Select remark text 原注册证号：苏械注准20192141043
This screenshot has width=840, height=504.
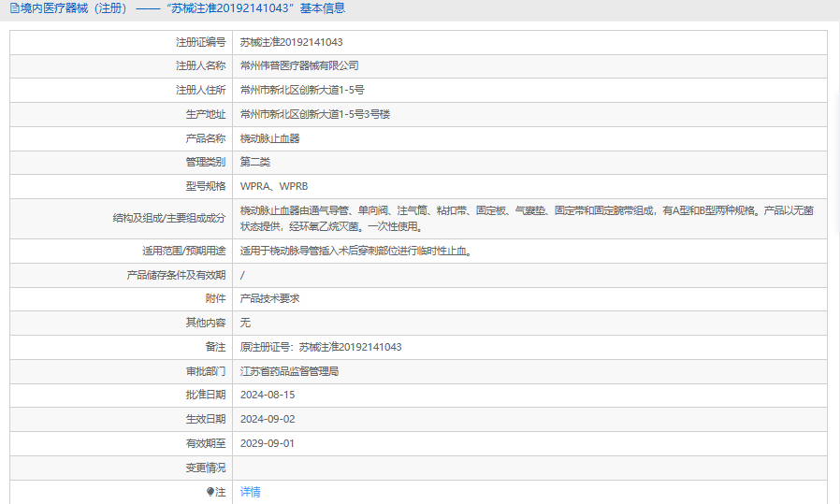[321, 347]
